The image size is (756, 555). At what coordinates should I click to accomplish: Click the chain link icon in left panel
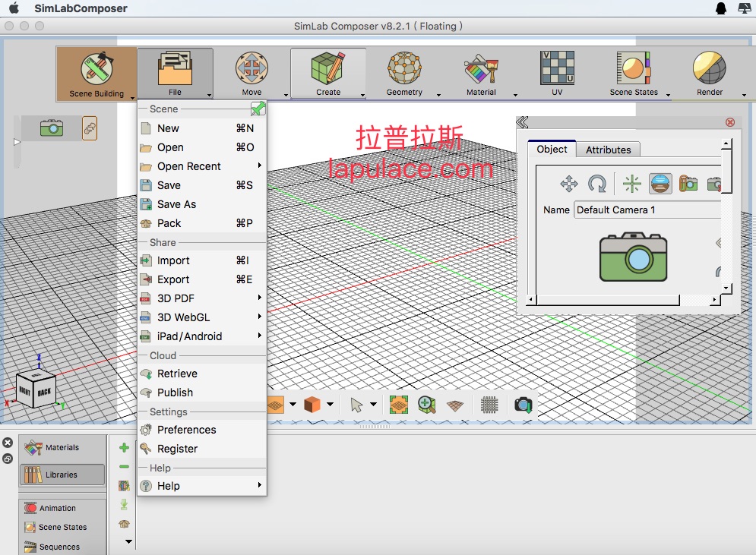(x=90, y=128)
